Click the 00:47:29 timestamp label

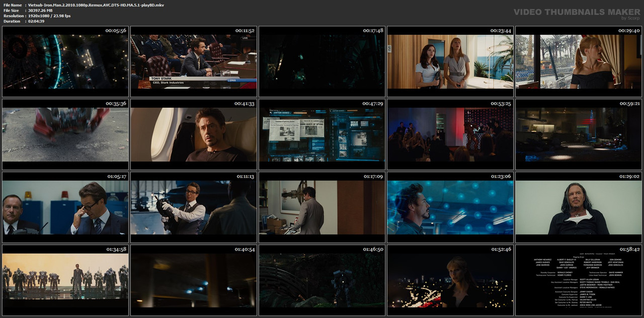click(x=373, y=104)
